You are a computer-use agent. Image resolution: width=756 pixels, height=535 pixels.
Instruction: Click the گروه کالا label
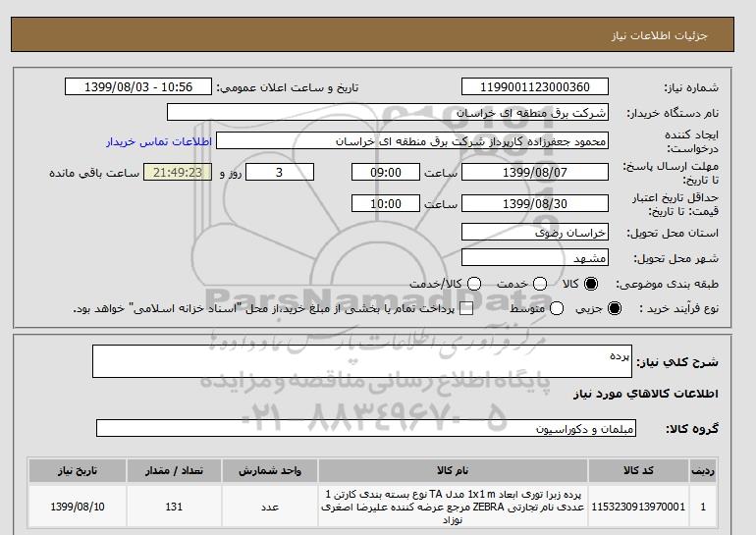pyautogui.click(x=692, y=428)
